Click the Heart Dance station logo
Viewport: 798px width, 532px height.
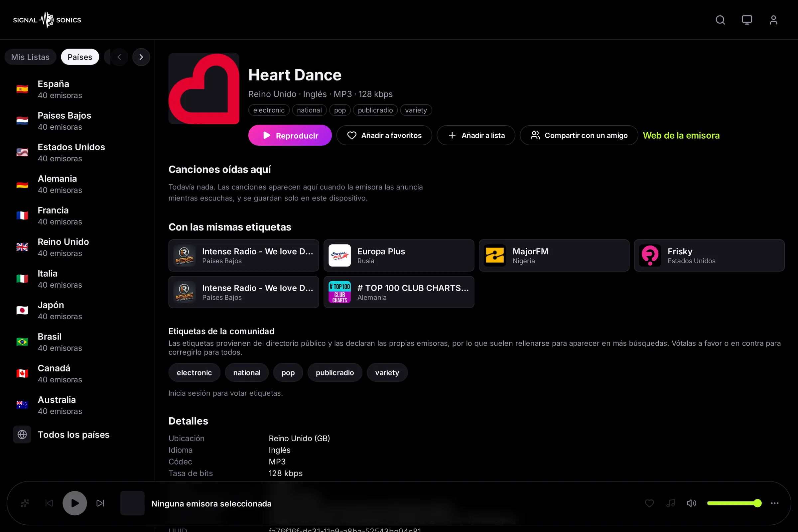point(204,88)
